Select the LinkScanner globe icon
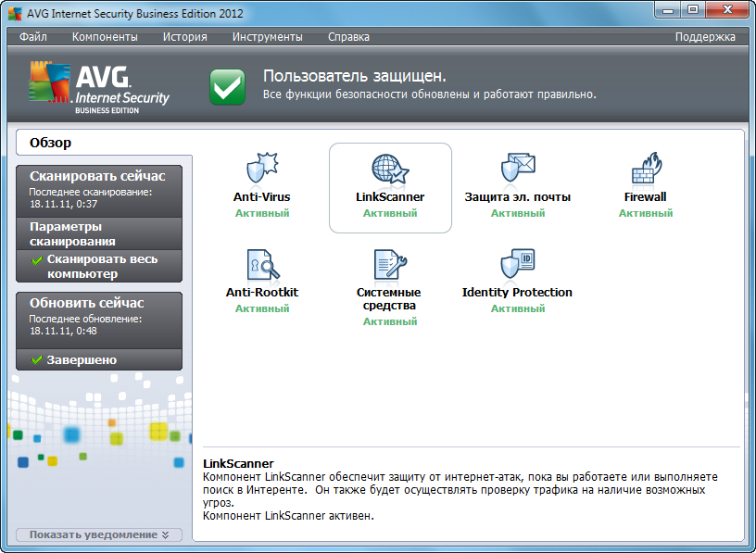The width and height of the screenshot is (756, 553). pos(390,168)
